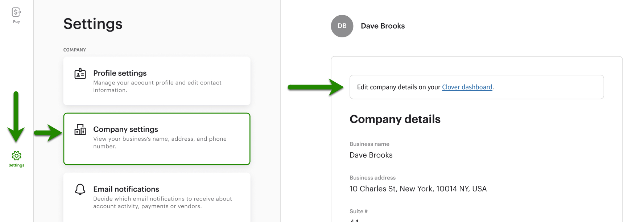644x222 pixels.
Task: Click the Edit company details banner
Action: click(476, 87)
